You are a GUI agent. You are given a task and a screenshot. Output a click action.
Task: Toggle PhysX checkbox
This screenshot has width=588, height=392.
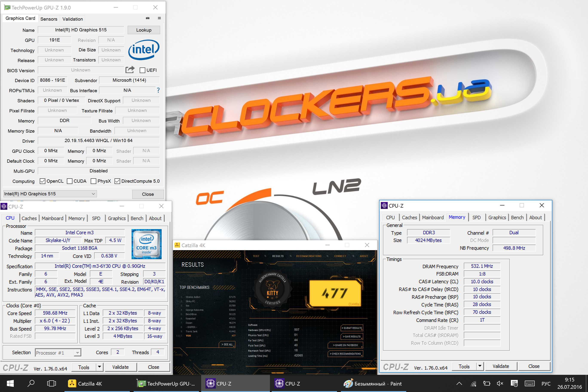pyautogui.click(x=93, y=181)
